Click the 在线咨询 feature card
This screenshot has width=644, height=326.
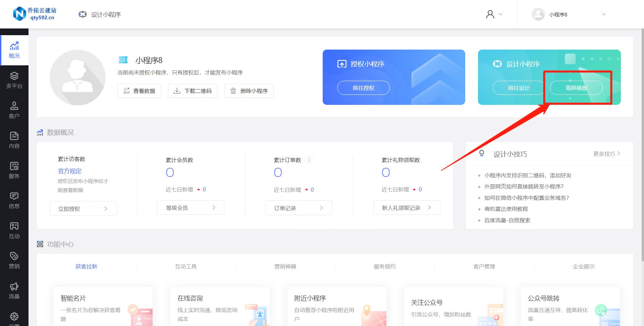coord(220,307)
